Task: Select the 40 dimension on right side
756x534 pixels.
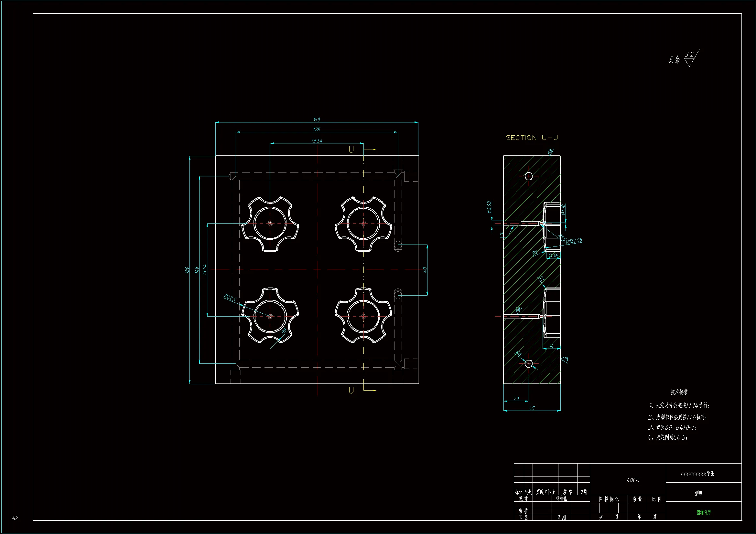Action: point(425,270)
